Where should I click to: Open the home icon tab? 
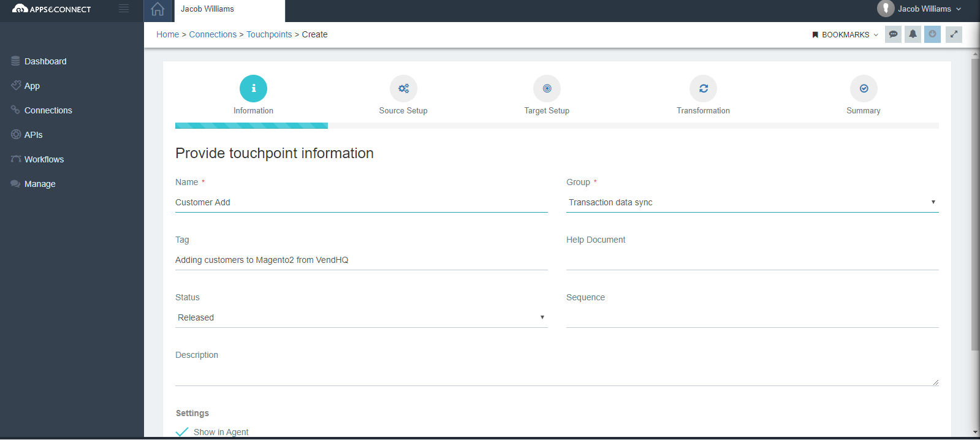158,9
